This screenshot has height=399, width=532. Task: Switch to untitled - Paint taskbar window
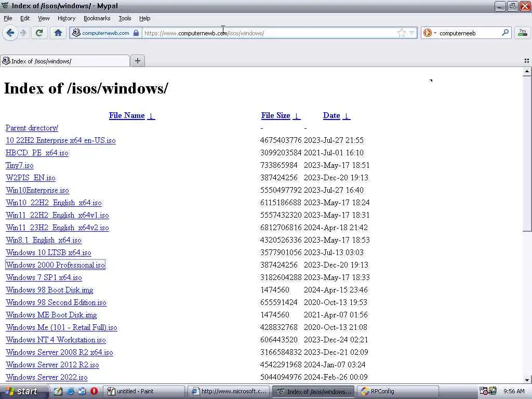144,392
